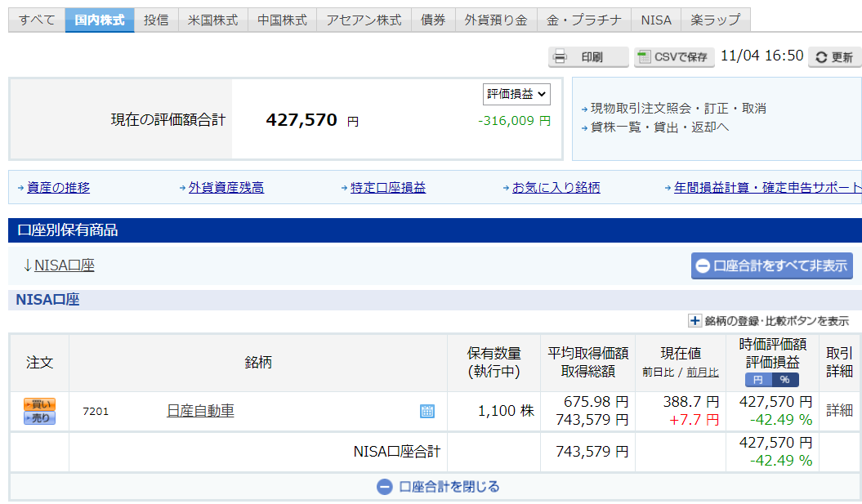Click the -316,009 円 loss value

pos(514,120)
